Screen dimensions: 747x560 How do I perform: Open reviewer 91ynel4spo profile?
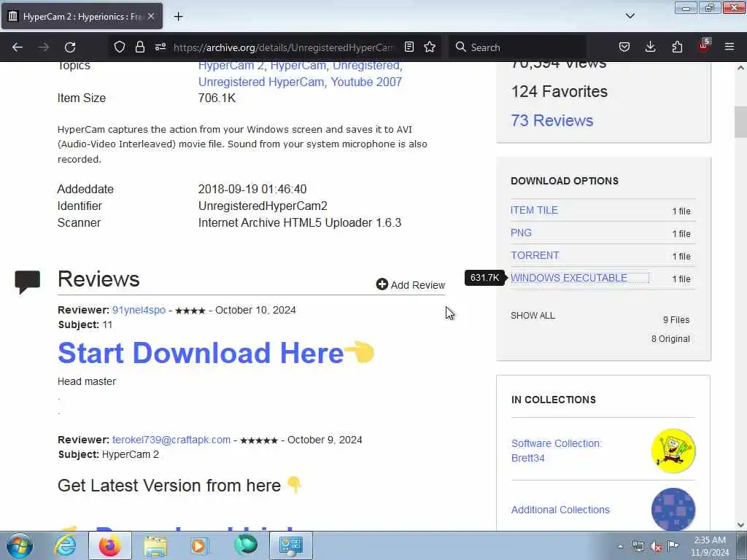139,310
